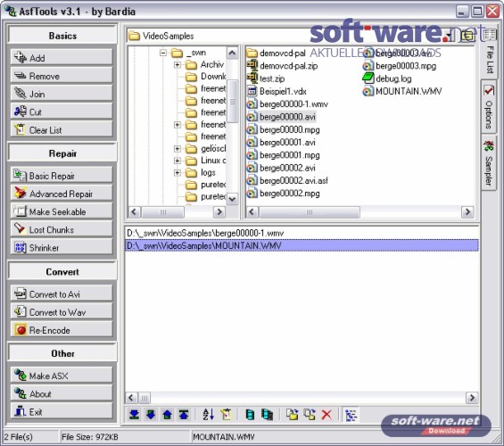Select berge00000-1.wmv in file browser

(x=287, y=104)
